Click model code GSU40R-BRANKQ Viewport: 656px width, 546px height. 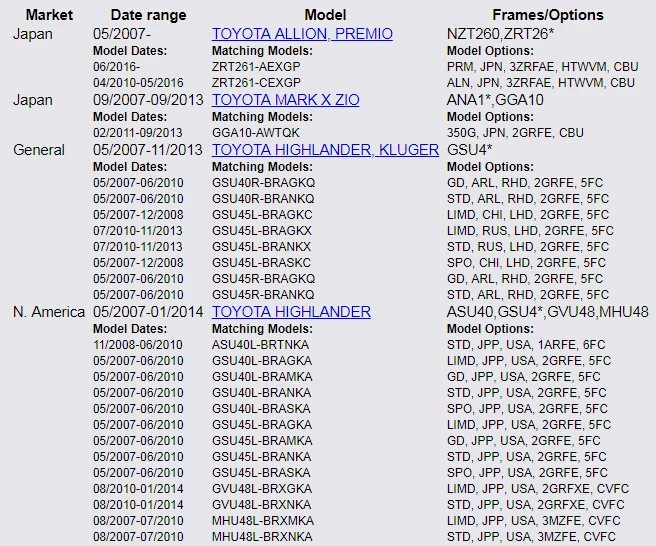[x=263, y=199]
